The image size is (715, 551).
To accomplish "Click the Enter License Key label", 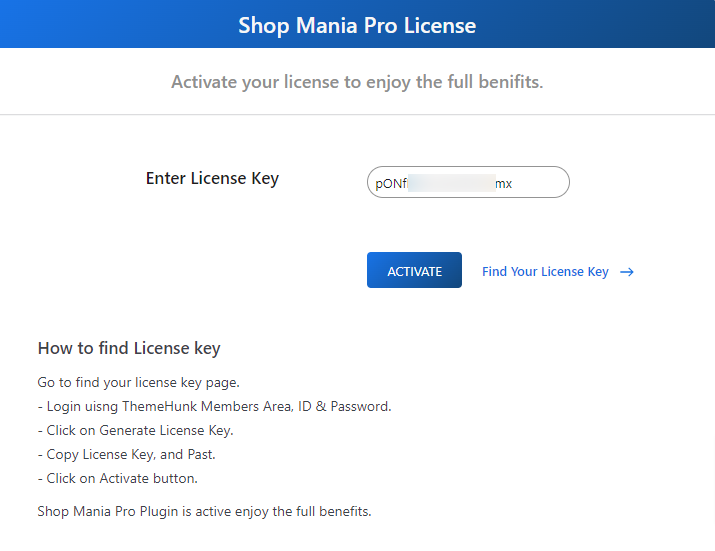I will click(x=212, y=179).
